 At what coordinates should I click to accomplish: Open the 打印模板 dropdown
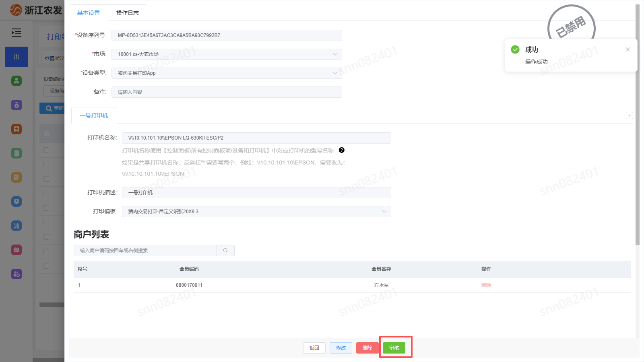click(x=256, y=212)
